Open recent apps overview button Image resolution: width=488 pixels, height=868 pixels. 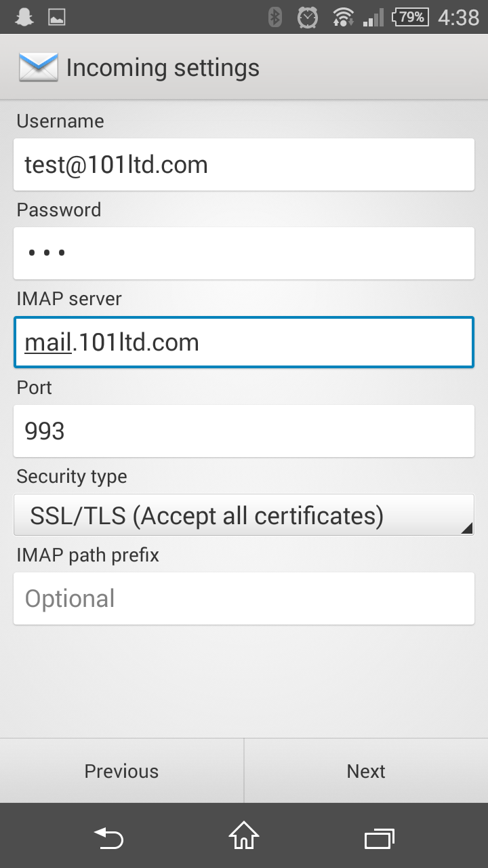(x=380, y=839)
